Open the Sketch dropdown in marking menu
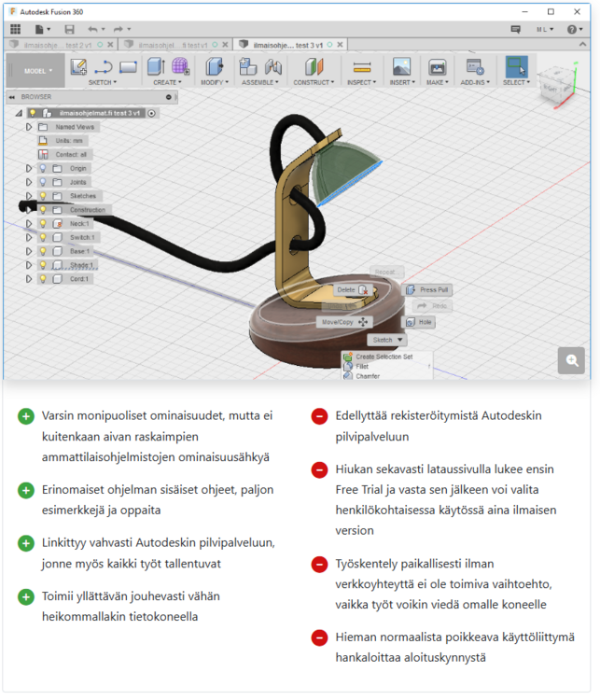The width and height of the screenshot is (600, 700). coord(387,340)
